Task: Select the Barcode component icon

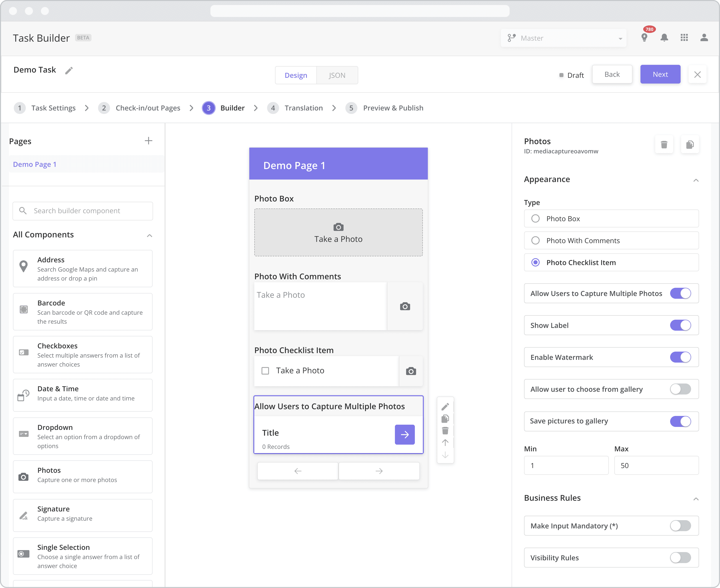Action: coord(24,309)
